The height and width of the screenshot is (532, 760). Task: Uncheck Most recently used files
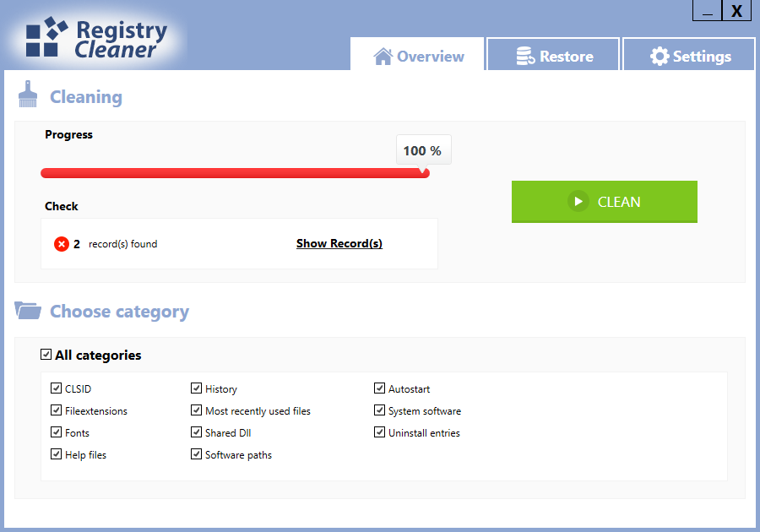(196, 410)
